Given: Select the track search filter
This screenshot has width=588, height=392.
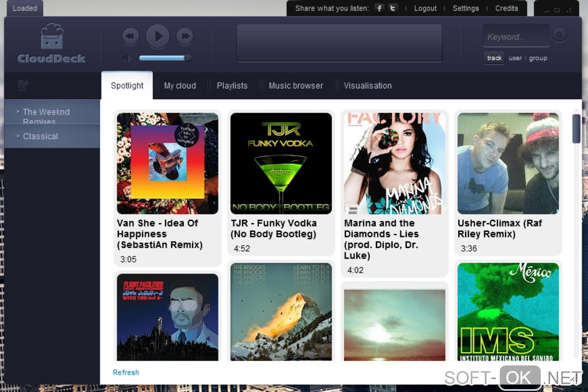Looking at the screenshot, I should pyautogui.click(x=494, y=58).
